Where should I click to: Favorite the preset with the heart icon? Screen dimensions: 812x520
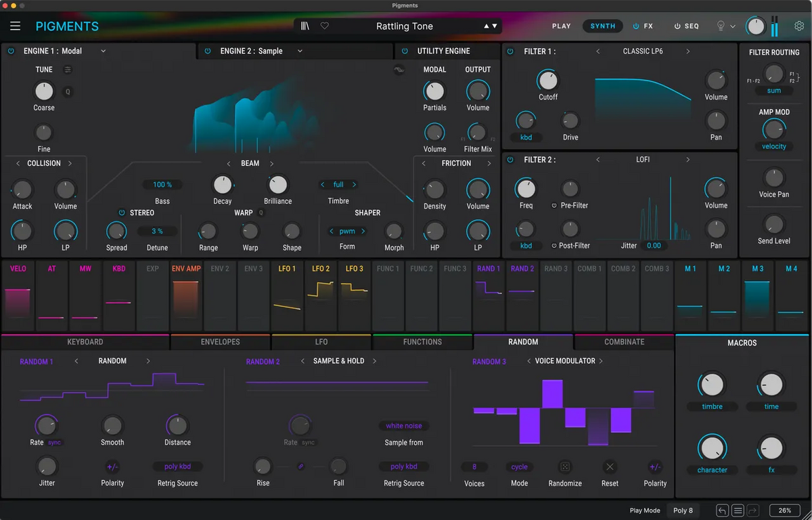[x=325, y=26]
